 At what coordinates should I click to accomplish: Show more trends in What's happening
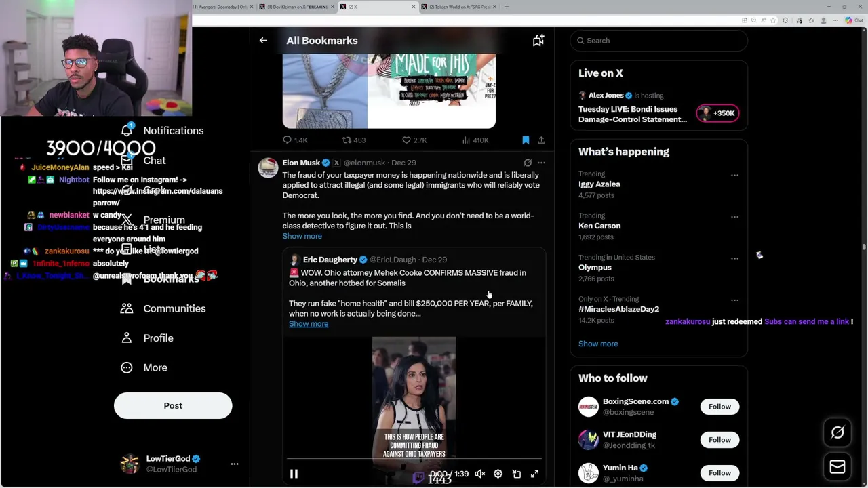[598, 344]
